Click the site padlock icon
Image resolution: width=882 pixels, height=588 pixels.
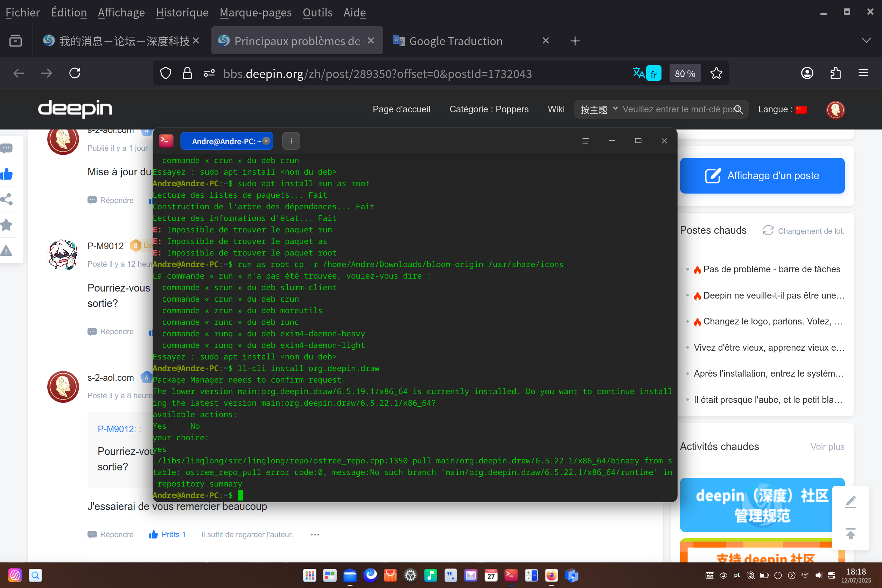(x=187, y=73)
